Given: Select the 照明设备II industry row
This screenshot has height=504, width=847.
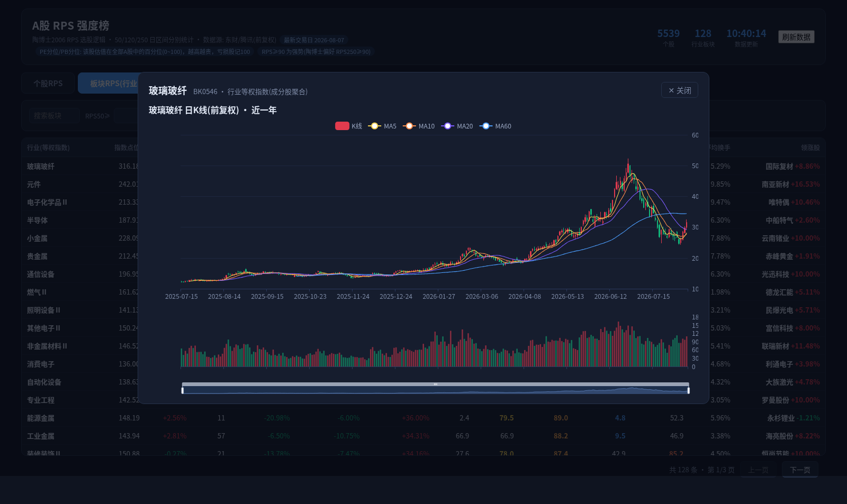Looking at the screenshot, I should point(424,310).
